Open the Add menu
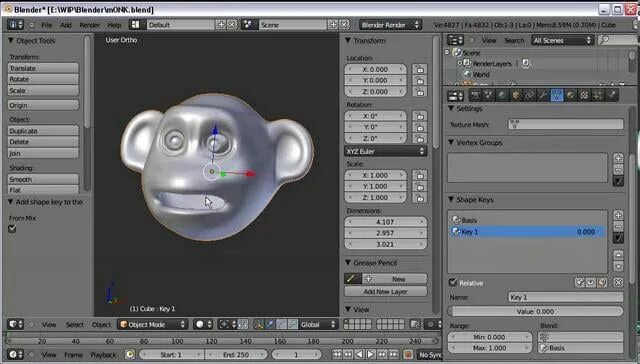640x364 pixels. click(66, 25)
